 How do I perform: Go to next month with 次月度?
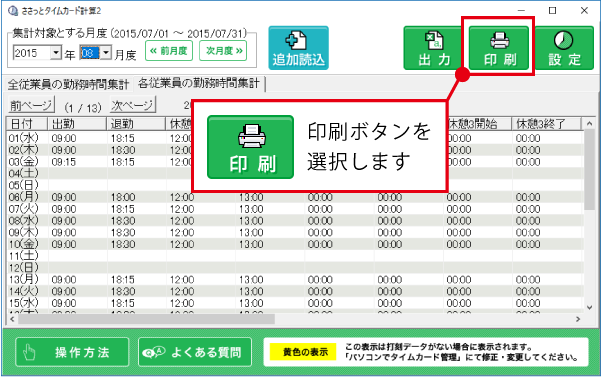click(223, 51)
